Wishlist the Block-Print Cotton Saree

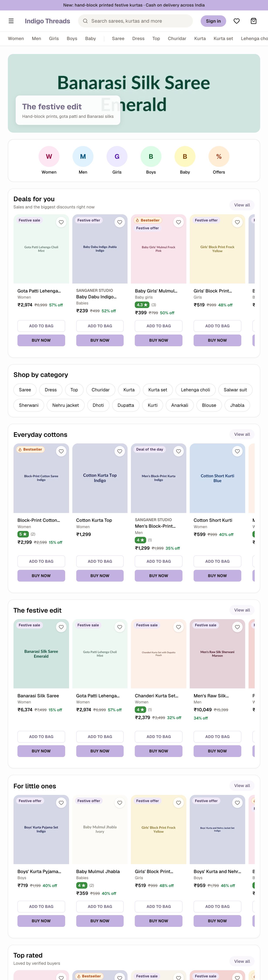(61, 451)
